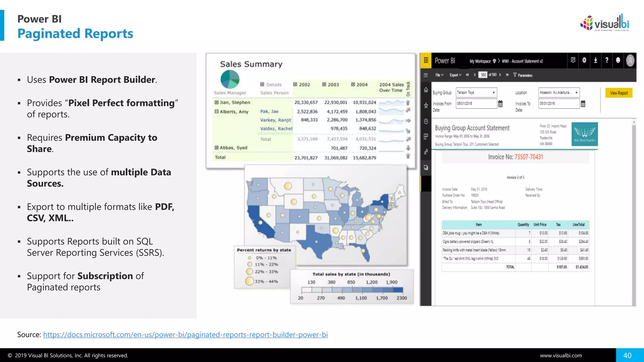Click the Invoices To Date field
This screenshot has height=362, width=644.
click(x=559, y=103)
